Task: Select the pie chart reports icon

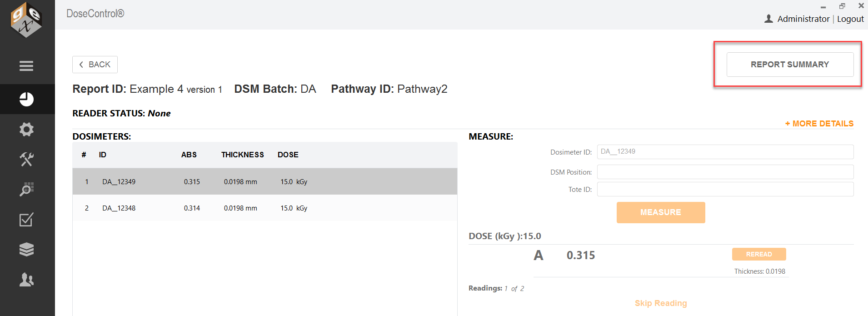Action: click(26, 99)
